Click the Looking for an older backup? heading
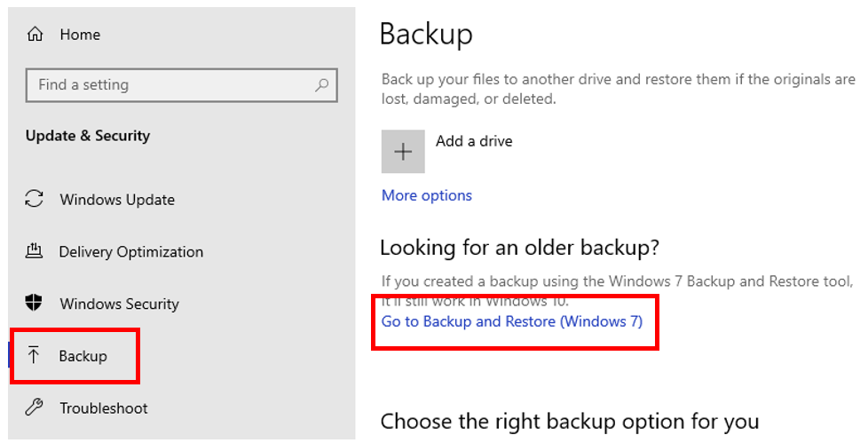The height and width of the screenshot is (443, 868). (520, 248)
